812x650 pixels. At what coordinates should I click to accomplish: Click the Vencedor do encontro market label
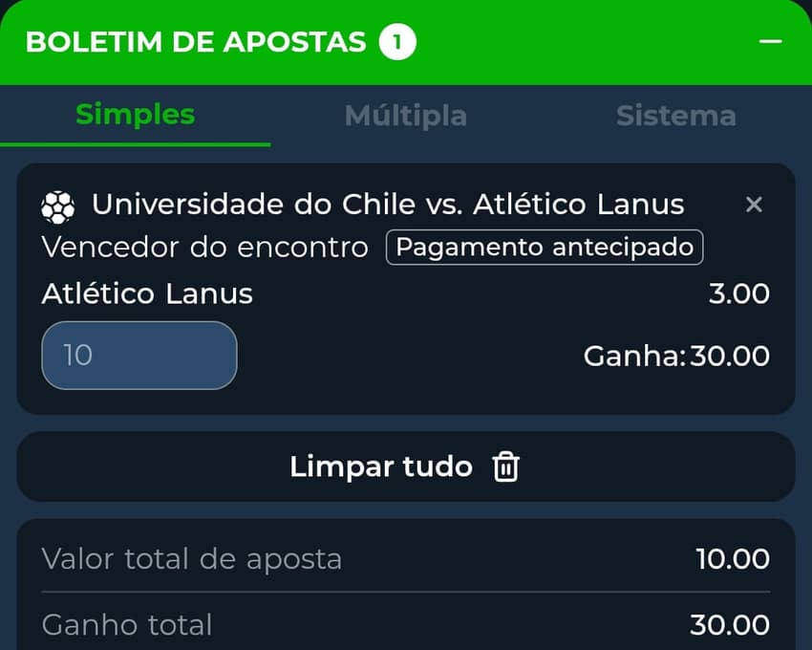click(203, 247)
